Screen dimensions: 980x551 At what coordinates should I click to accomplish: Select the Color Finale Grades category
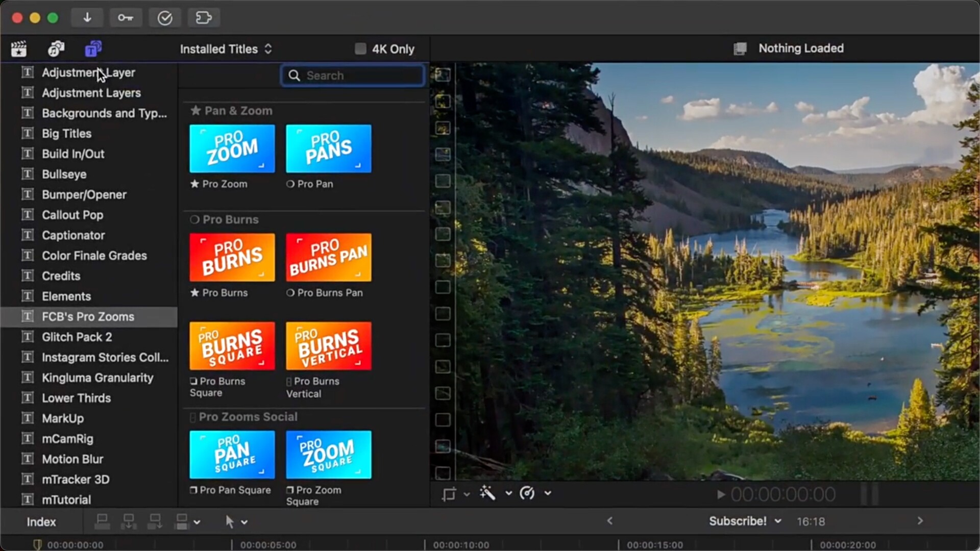(89, 256)
